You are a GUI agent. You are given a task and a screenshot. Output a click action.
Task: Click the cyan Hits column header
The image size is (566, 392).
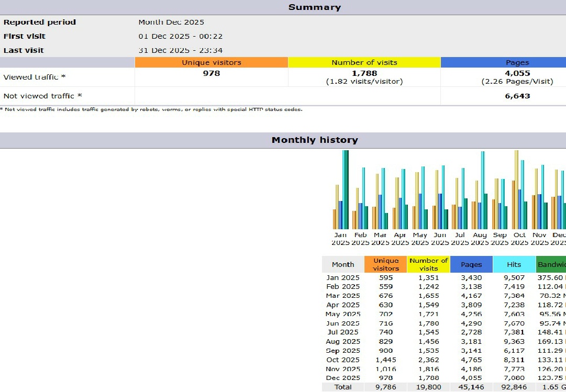pos(514,264)
